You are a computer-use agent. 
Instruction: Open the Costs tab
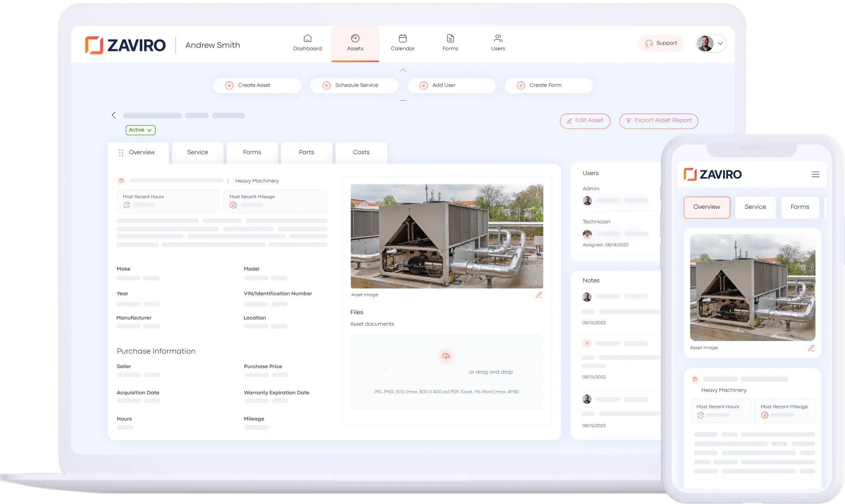361,153
